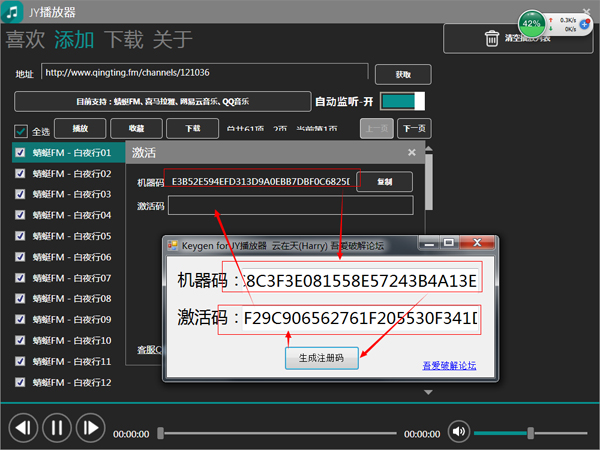Click 生成注册码 generate button
600x450 pixels.
(x=322, y=358)
